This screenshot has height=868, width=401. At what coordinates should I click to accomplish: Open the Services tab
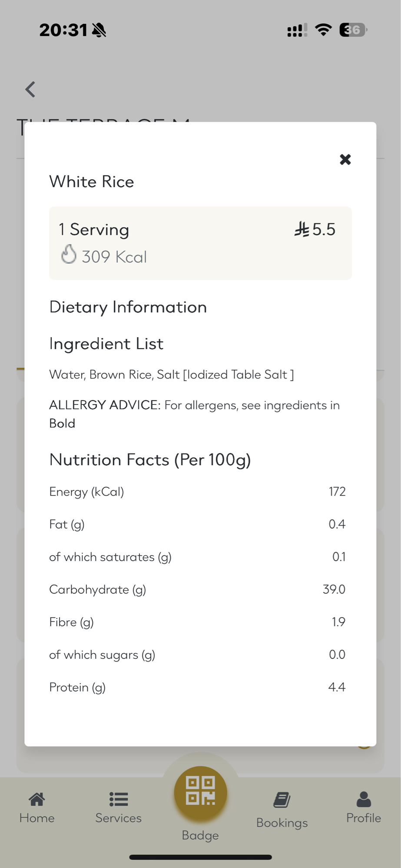tap(118, 808)
